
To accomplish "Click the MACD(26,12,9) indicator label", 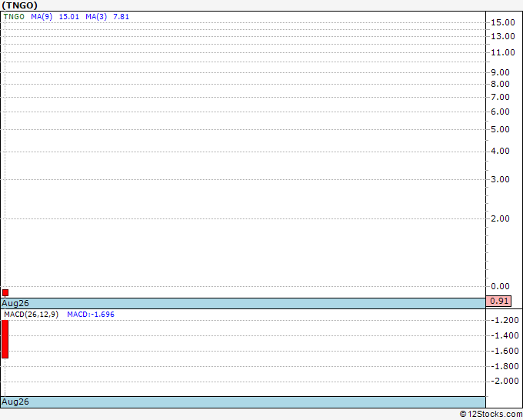I will 32,315.
